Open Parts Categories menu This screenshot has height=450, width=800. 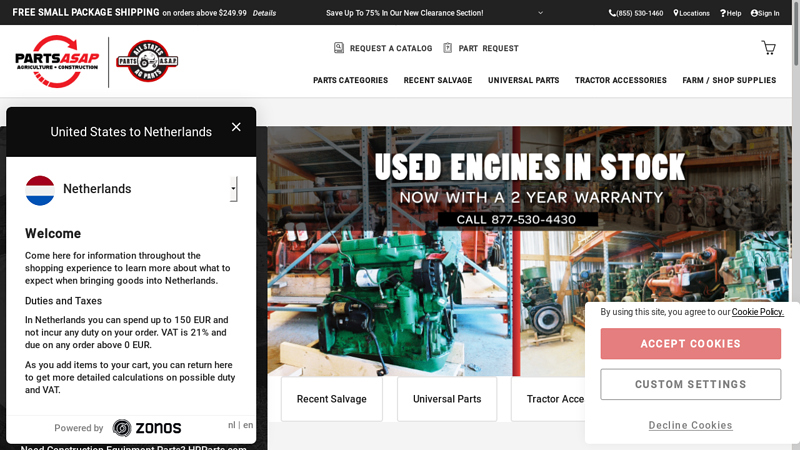(350, 80)
